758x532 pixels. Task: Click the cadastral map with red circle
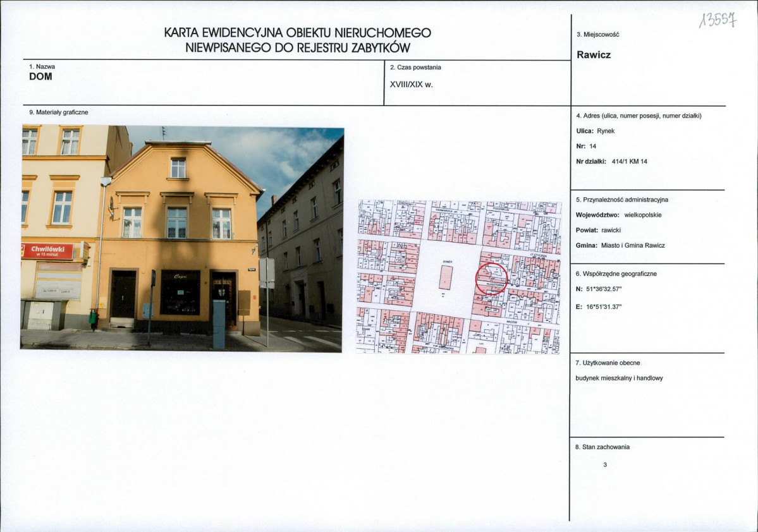(x=459, y=277)
